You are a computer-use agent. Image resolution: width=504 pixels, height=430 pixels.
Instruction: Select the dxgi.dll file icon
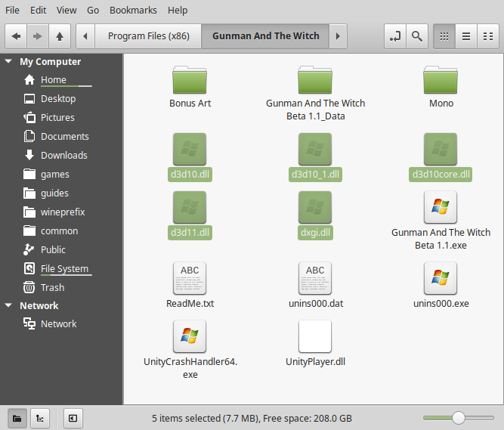click(315, 207)
